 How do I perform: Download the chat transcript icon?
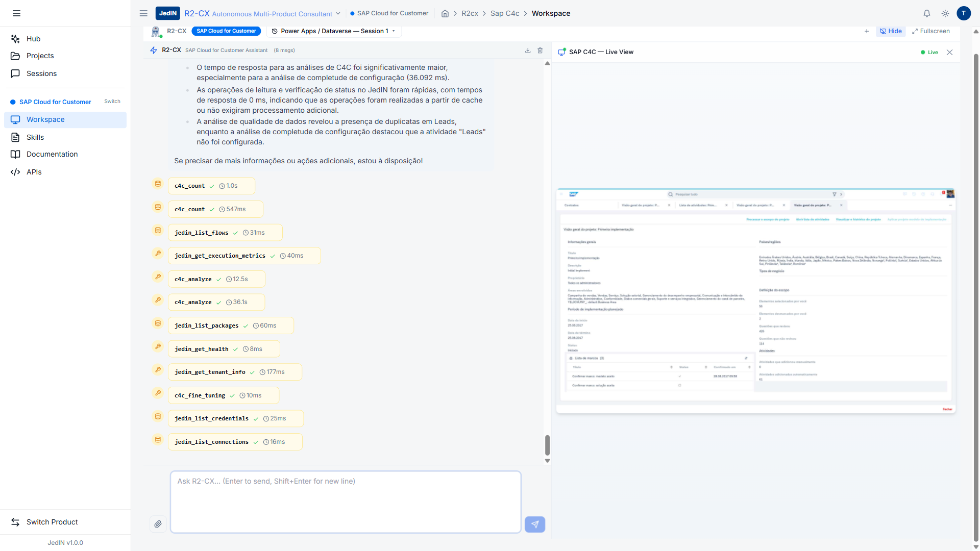528,51
